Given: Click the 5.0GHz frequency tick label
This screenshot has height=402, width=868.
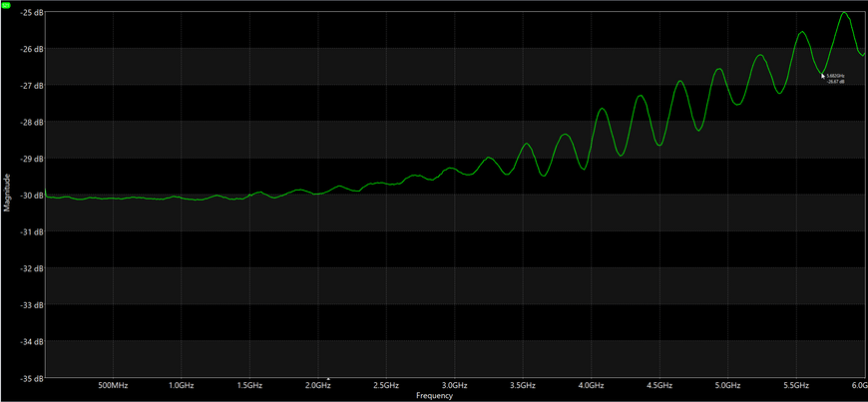Looking at the screenshot, I should click(x=728, y=385).
